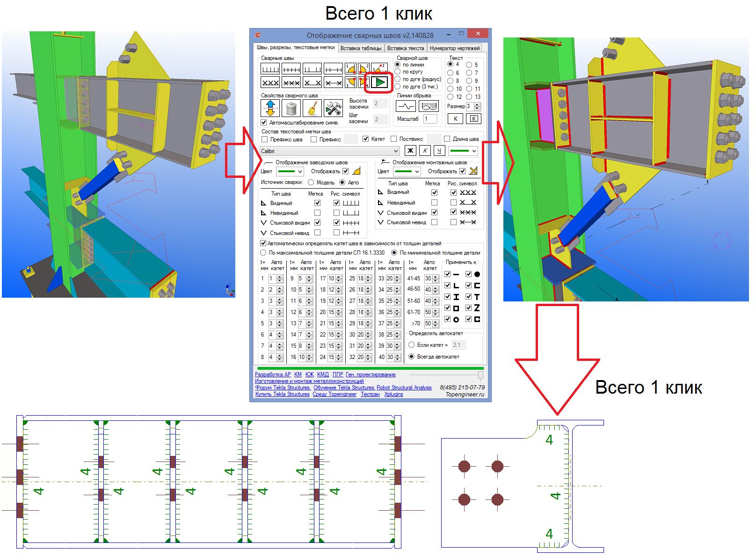756x557 pixels.
Task: Click the yellow crossed site weld icon
Action: click(473, 171)
